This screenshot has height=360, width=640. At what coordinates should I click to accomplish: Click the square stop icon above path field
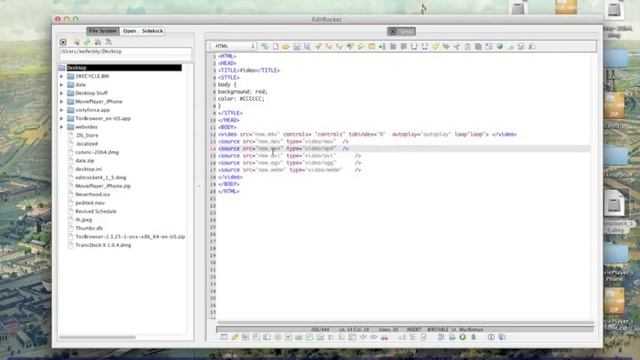point(63,42)
